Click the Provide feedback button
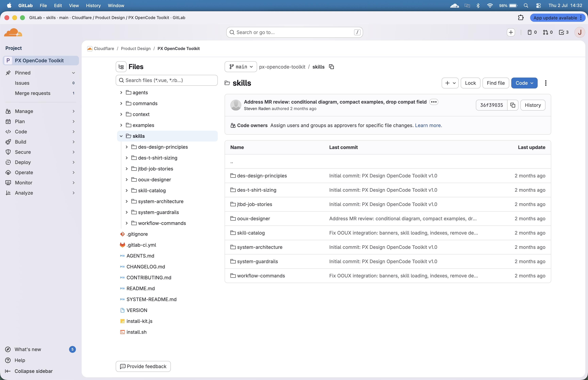The image size is (588, 380). tap(143, 366)
